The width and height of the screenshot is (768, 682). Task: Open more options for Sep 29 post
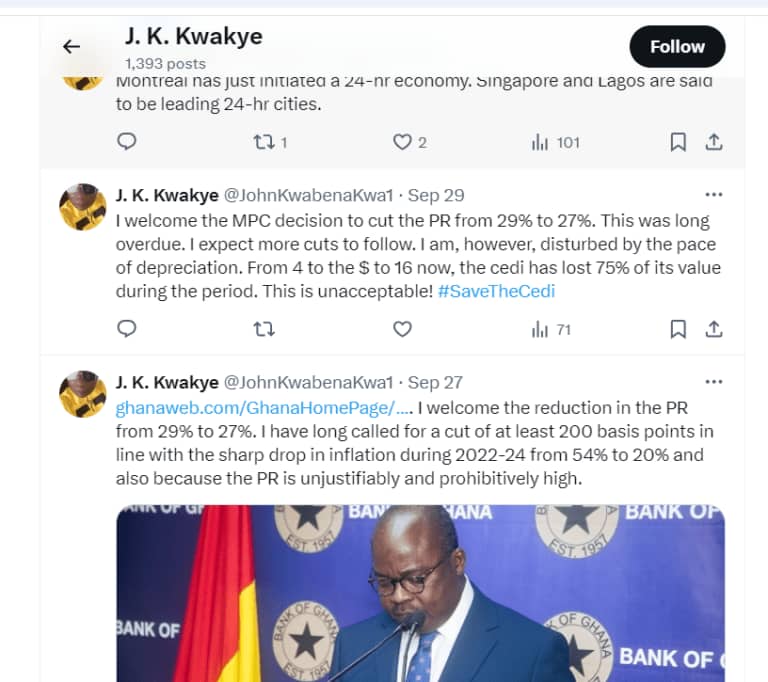click(x=714, y=195)
